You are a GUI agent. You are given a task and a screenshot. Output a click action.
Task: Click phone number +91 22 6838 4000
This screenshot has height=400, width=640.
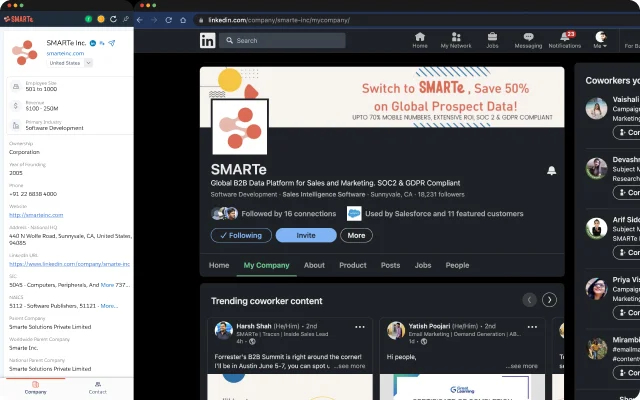tap(33, 194)
